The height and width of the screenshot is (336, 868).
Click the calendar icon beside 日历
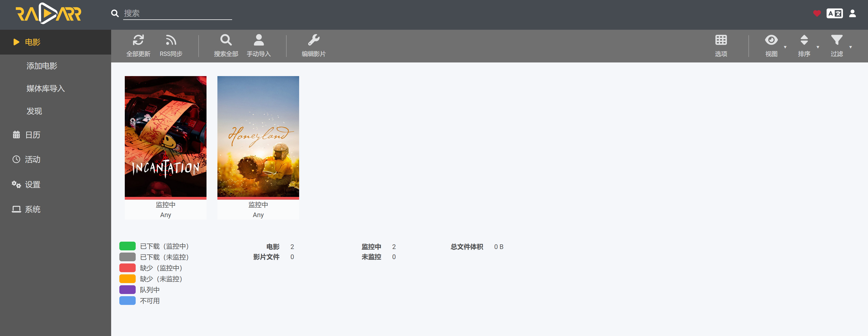(x=16, y=135)
